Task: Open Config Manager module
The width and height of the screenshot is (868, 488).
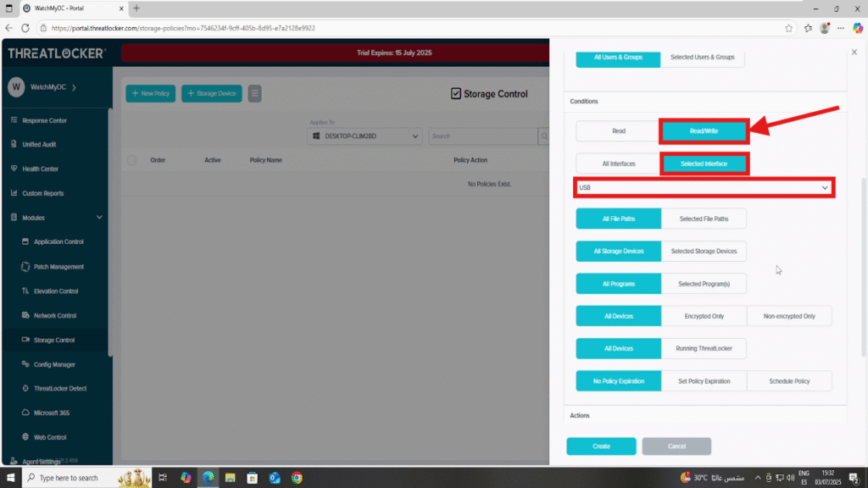Action: [x=54, y=364]
